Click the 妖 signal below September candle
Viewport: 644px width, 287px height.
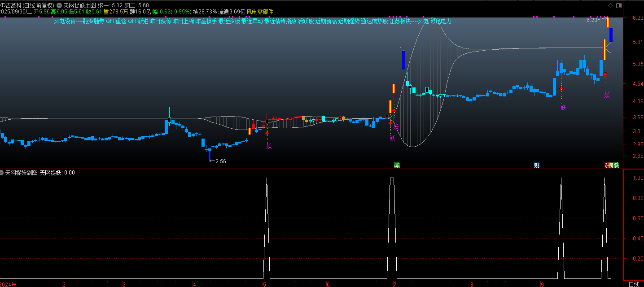563,107
